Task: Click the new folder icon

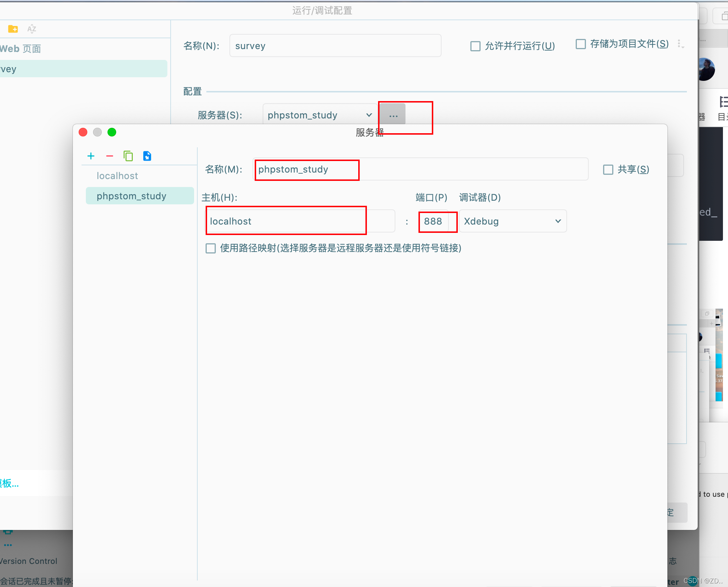Action: tap(13, 29)
